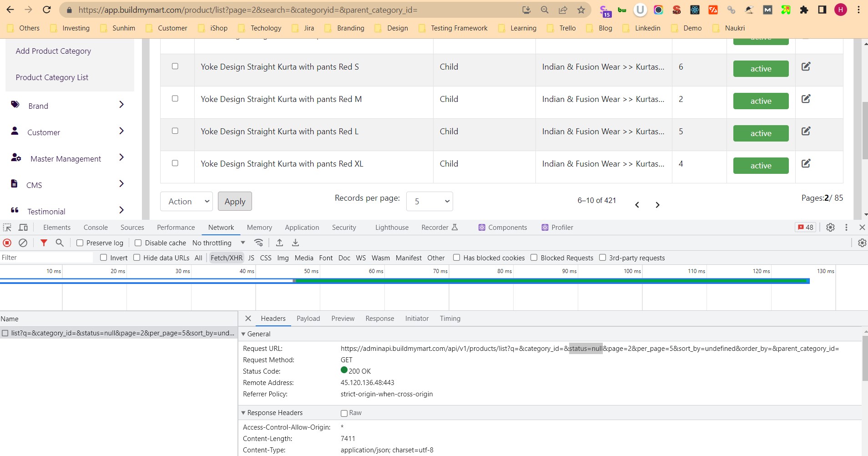
Task: Open network conditions wifi icon
Action: pyautogui.click(x=259, y=243)
